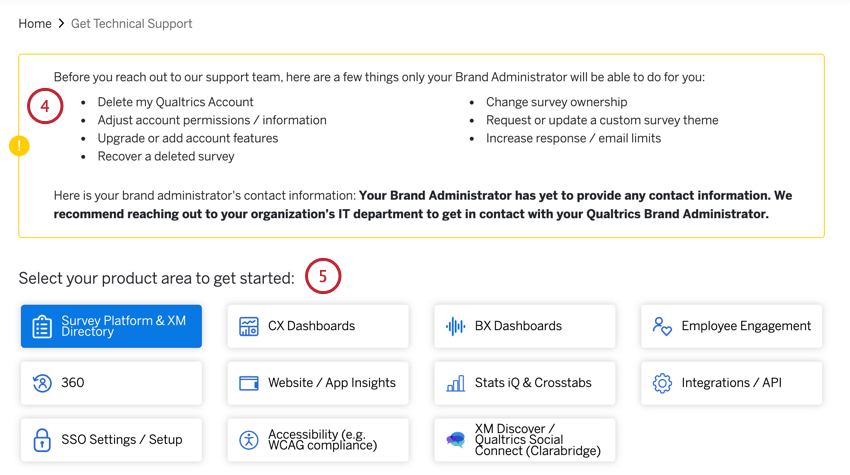This screenshot has height=475, width=850.
Task: Select Survey Platform & XM Directory button
Action: pyautogui.click(x=111, y=326)
